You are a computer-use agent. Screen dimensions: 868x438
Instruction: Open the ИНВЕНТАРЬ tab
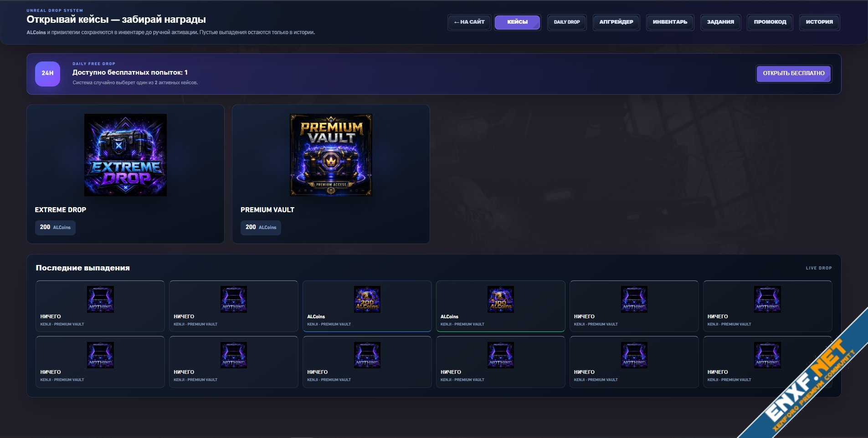point(670,22)
